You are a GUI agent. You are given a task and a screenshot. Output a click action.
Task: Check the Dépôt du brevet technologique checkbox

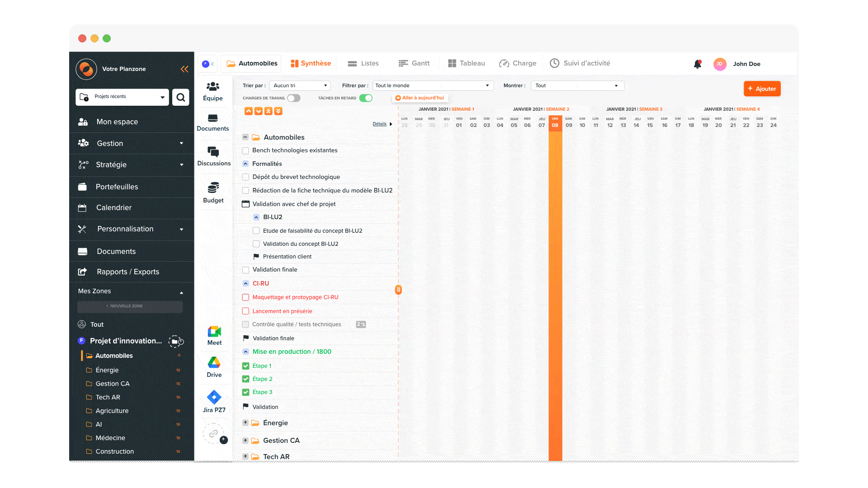click(245, 177)
